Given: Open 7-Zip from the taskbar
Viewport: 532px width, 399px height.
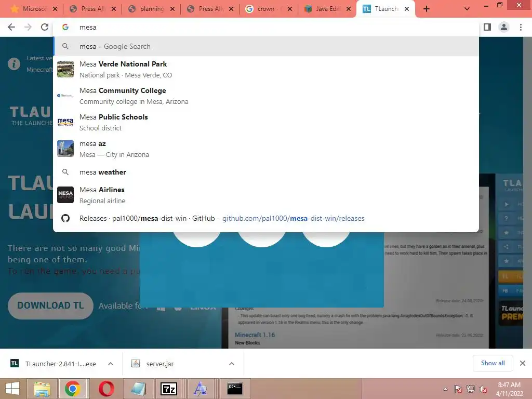Looking at the screenshot, I should pos(169,389).
